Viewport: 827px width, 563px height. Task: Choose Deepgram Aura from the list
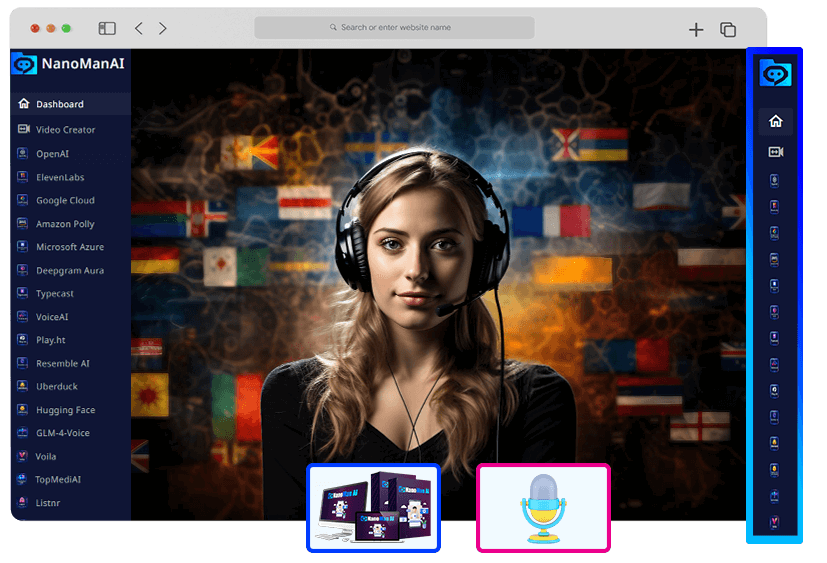[x=69, y=270]
